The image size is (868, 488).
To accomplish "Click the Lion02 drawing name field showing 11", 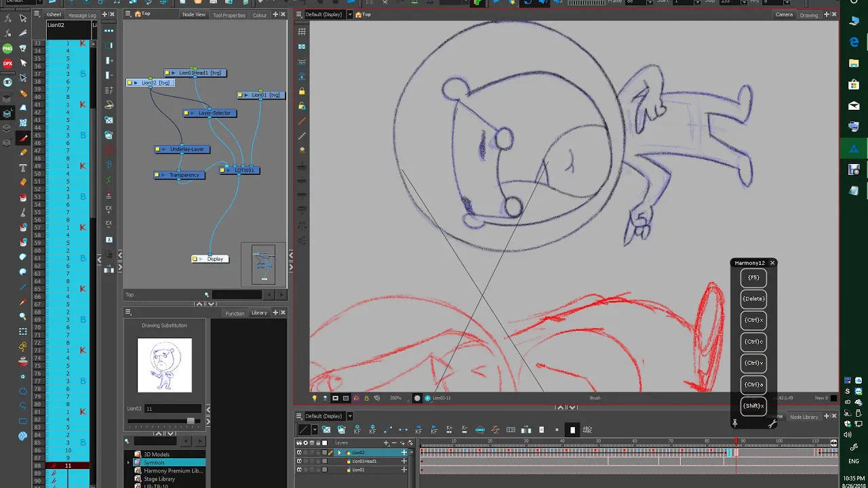I will 173,409.
